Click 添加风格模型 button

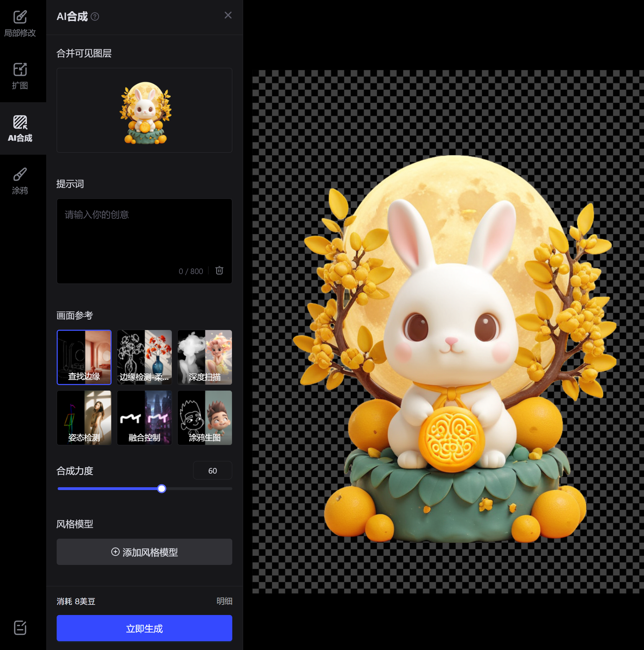(144, 552)
